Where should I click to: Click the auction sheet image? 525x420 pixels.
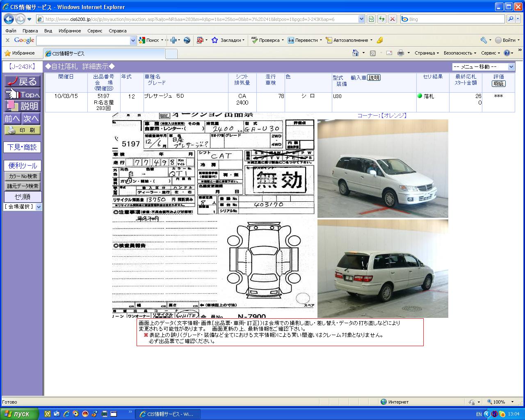214,215
